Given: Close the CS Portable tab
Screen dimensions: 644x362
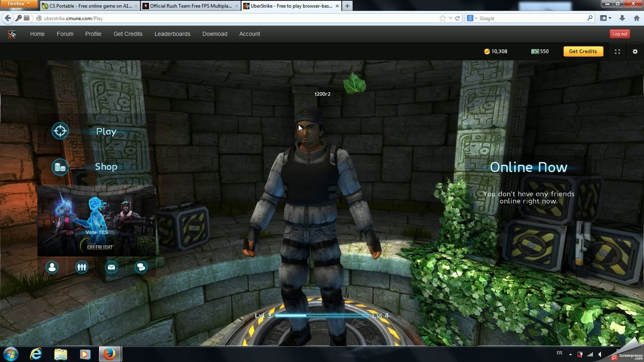Looking at the screenshot, I should coord(136,6).
